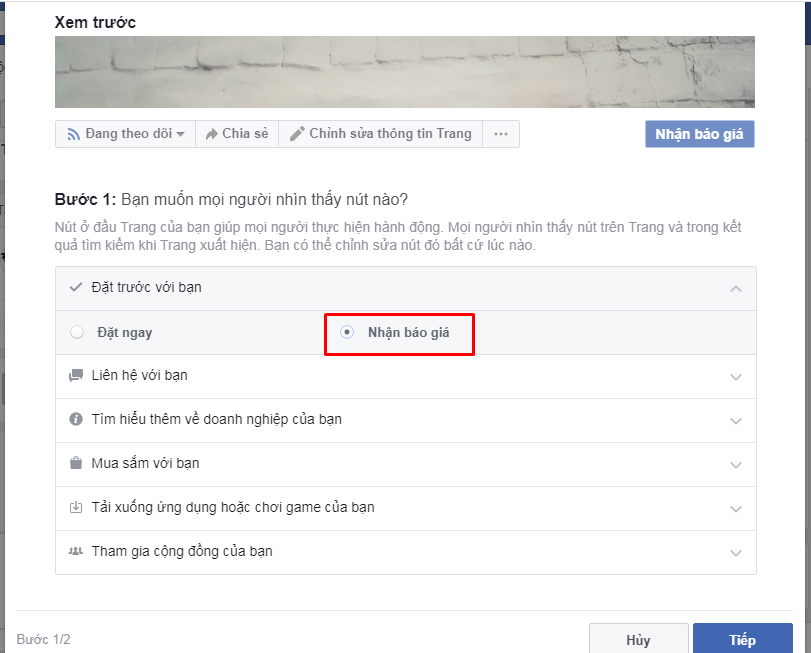Click Tham gia cộng đồng của bạn label
The width and height of the screenshot is (811, 653).
[x=182, y=551]
